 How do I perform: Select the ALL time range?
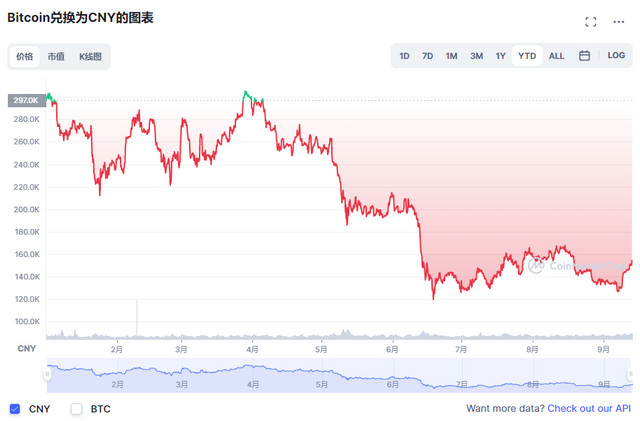point(556,56)
